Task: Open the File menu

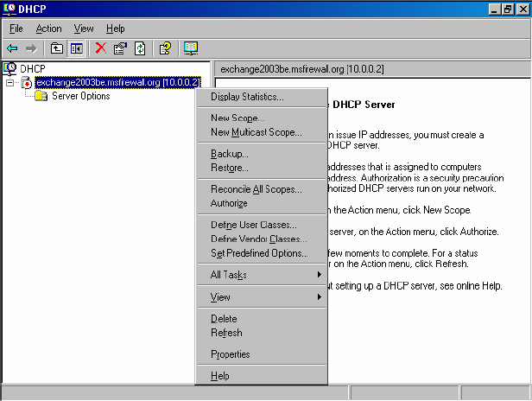Action: tap(16, 29)
